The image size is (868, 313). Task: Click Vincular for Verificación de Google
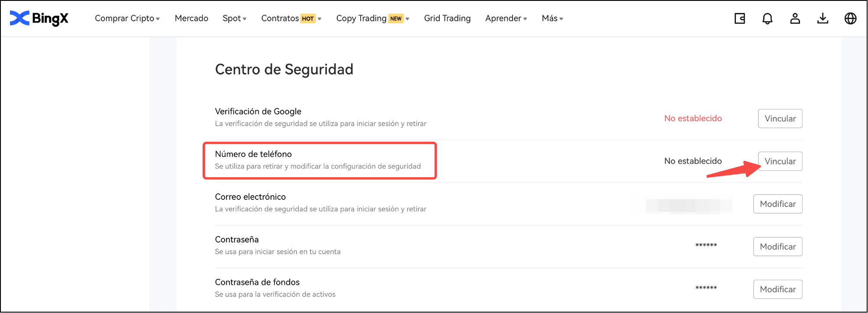coord(780,118)
